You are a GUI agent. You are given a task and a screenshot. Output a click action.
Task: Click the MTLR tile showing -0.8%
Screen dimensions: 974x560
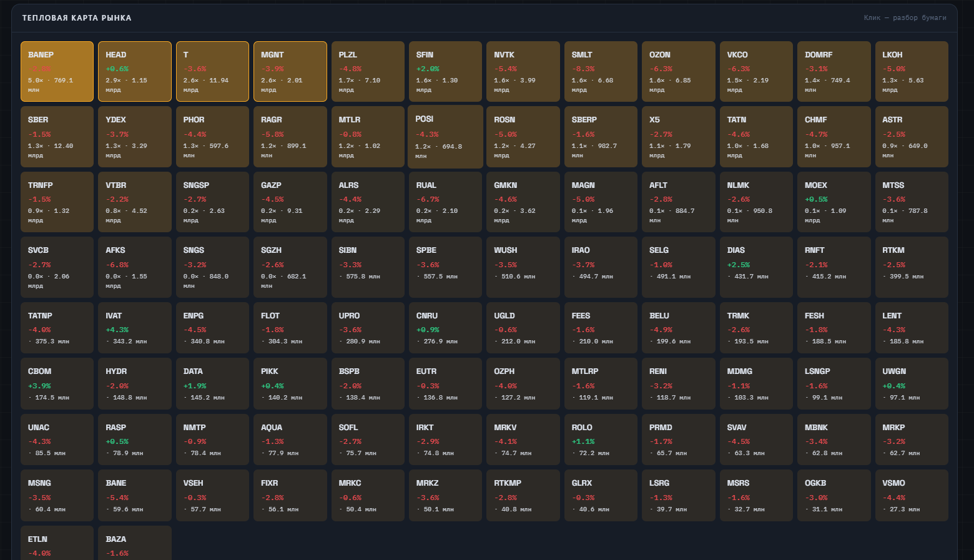point(368,137)
